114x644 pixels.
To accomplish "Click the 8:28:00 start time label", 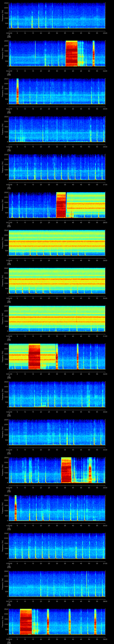I will pos(9,261).
